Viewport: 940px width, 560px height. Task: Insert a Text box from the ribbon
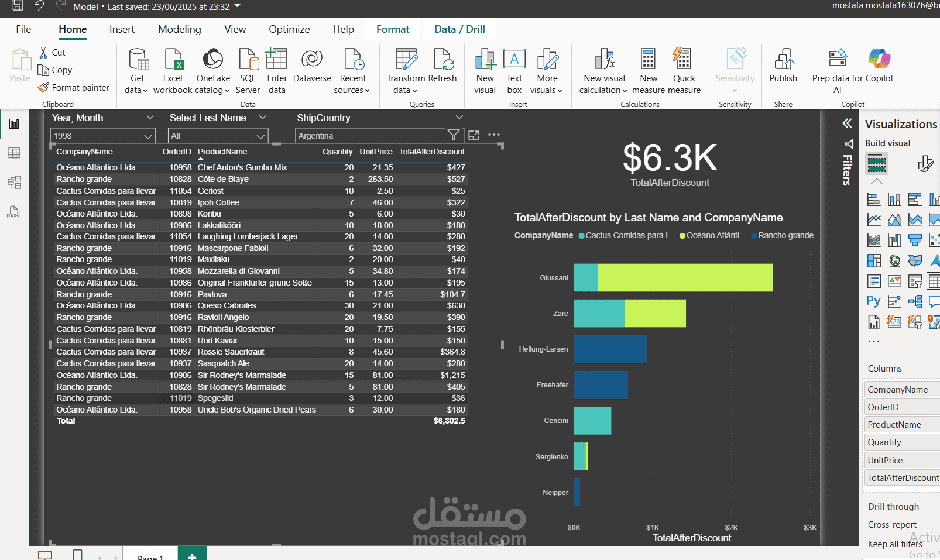pyautogui.click(x=514, y=66)
